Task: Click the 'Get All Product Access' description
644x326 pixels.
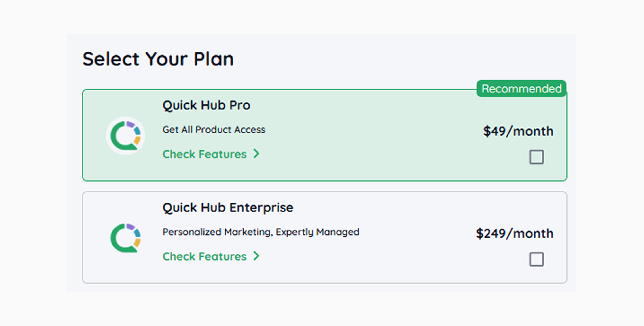Action: tap(214, 130)
